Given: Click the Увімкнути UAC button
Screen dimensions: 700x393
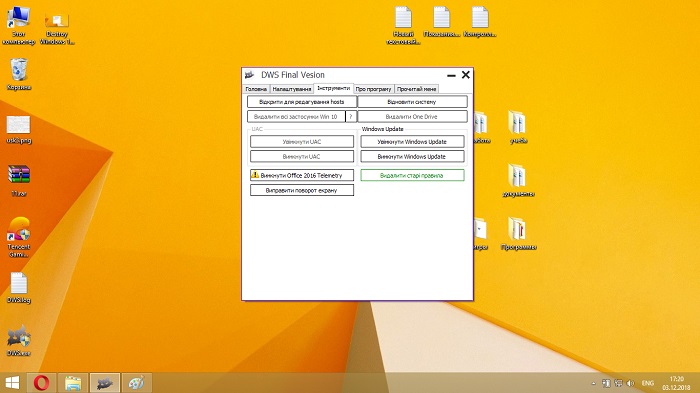Looking at the screenshot, I should point(302,142).
